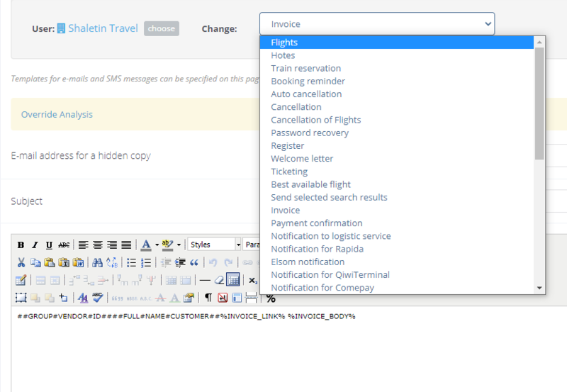Viewport: 567px width, 392px height.
Task: Insert a bulleted list
Action: pyautogui.click(x=131, y=262)
